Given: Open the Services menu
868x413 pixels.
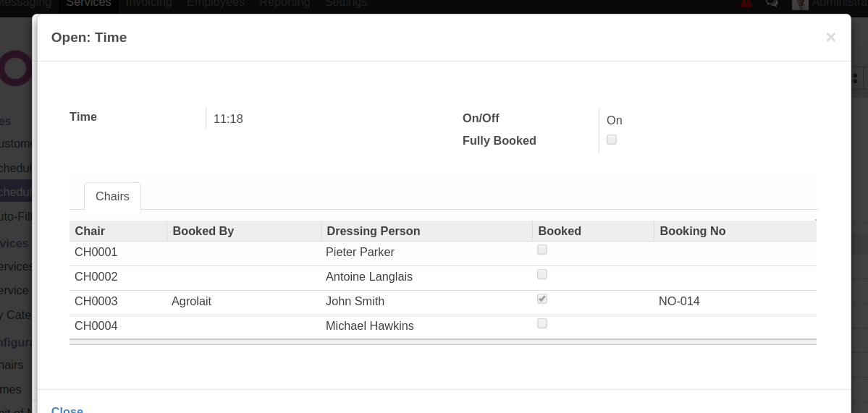Looking at the screenshot, I should (88, 4).
